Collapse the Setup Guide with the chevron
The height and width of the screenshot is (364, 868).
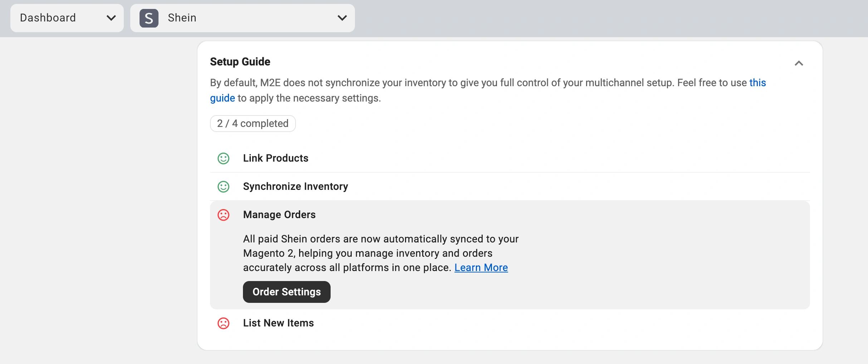(x=799, y=63)
